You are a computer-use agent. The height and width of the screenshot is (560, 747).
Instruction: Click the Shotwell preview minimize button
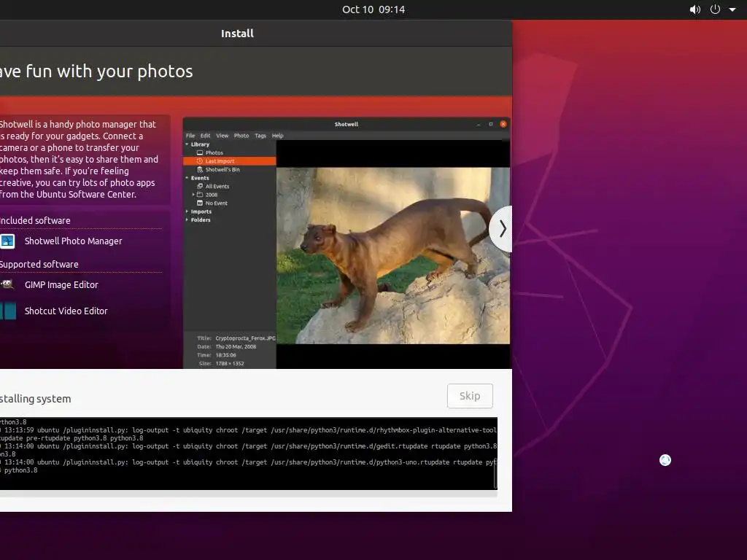click(x=479, y=125)
